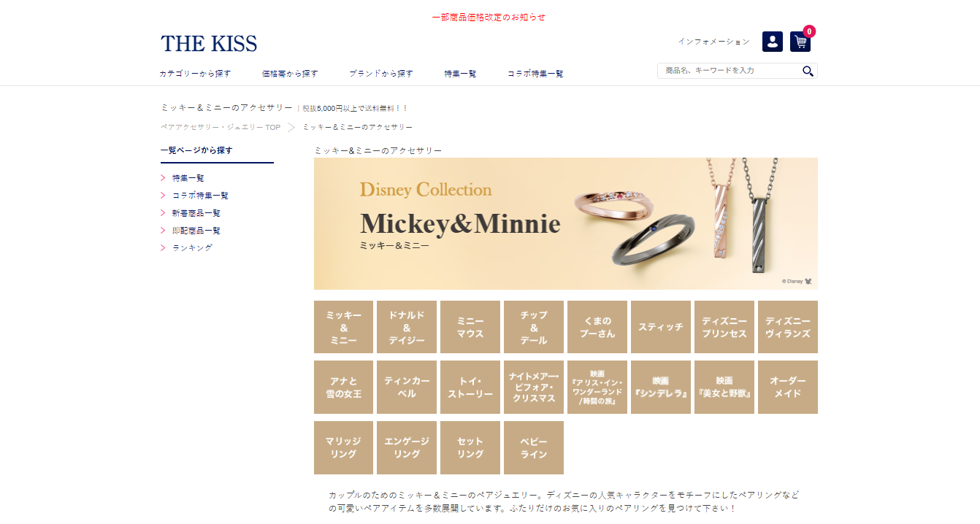Image resolution: width=980 pixels, height=524 pixels.
Task: Click the Mickey&Minnie Disney Collection banner
Action: (566, 223)
